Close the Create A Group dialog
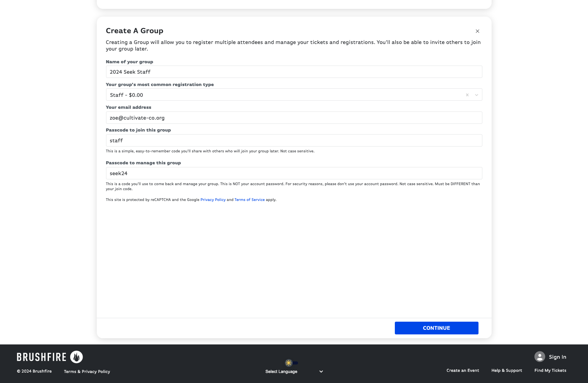The image size is (588, 383). [477, 31]
